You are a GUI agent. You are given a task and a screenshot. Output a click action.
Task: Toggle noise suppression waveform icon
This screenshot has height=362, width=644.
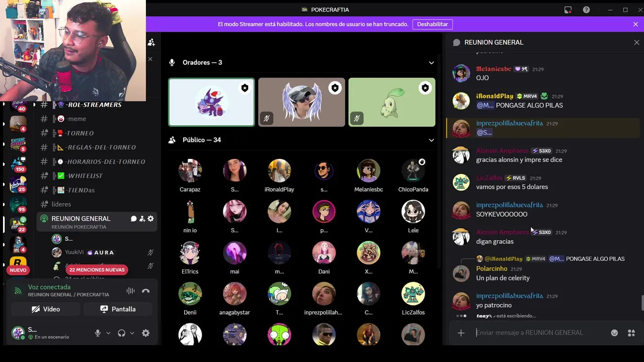point(130,291)
